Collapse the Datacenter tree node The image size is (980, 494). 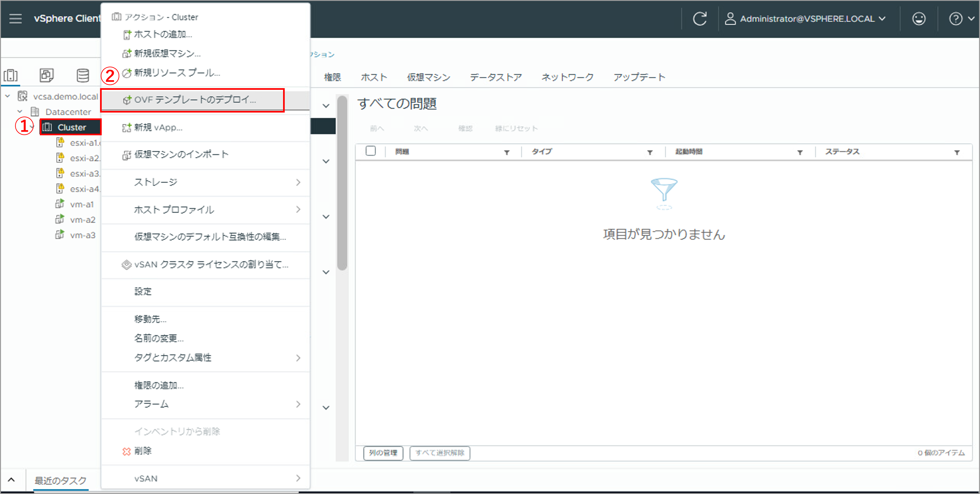[20, 112]
